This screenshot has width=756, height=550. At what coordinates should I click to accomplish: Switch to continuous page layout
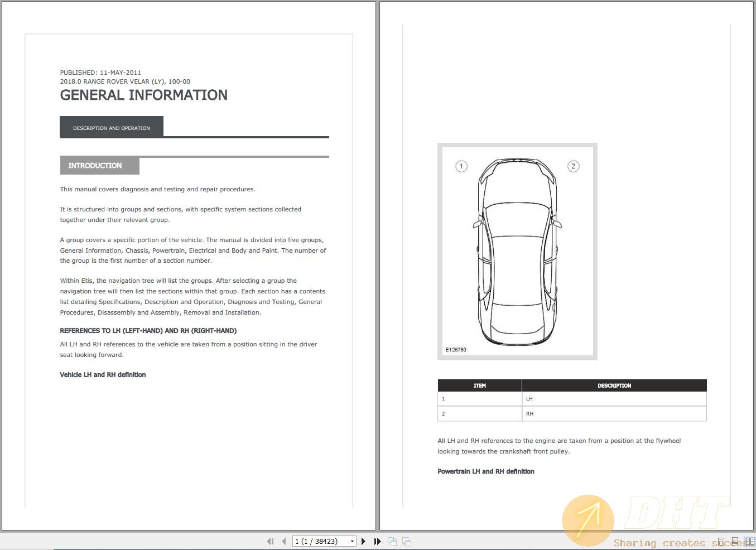click(x=735, y=542)
